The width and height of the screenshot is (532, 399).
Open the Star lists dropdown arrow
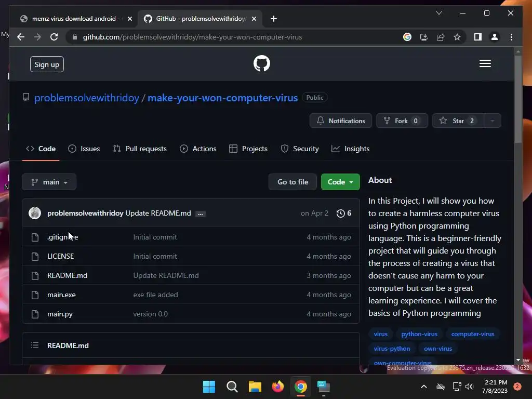pos(493,121)
